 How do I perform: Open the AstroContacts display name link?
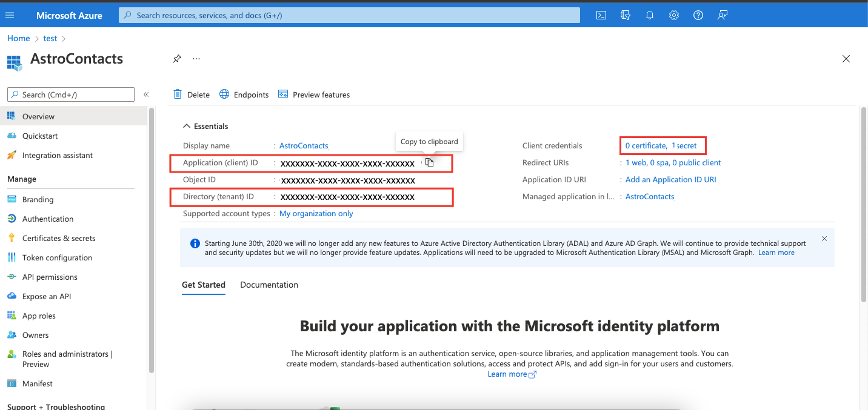[304, 145]
